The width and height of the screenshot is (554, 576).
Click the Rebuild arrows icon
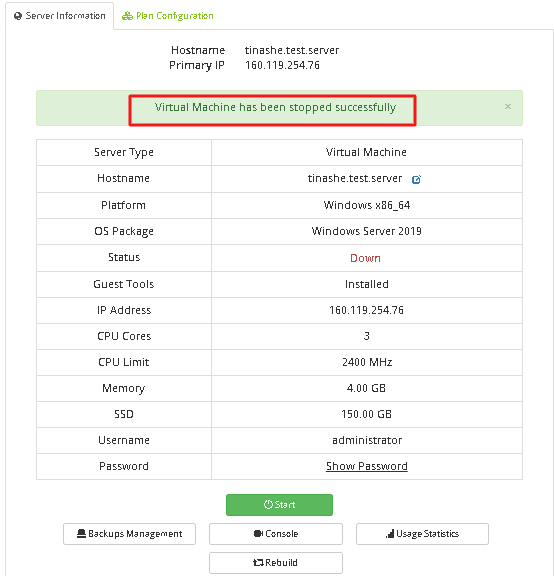coord(258,562)
